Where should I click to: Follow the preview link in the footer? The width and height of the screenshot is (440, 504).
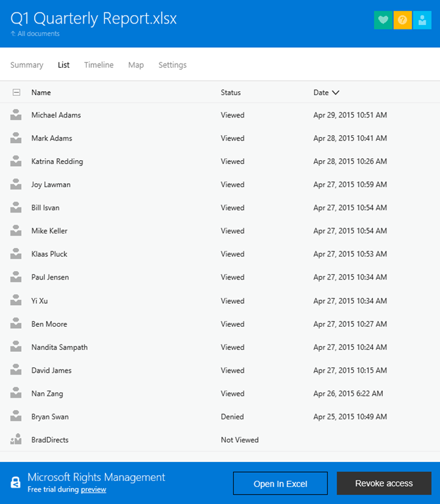click(93, 490)
